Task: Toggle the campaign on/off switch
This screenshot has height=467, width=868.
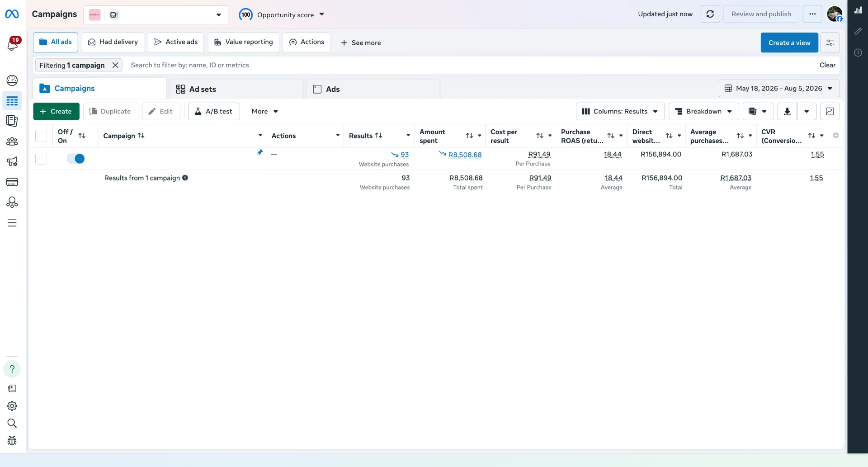Action: tap(75, 159)
